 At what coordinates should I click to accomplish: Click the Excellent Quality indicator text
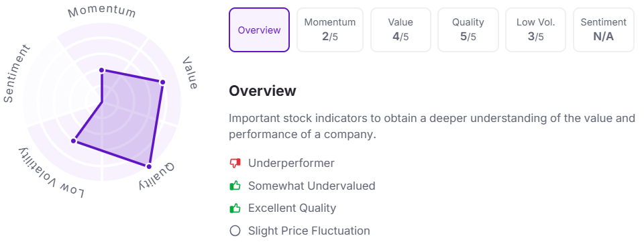click(x=292, y=208)
